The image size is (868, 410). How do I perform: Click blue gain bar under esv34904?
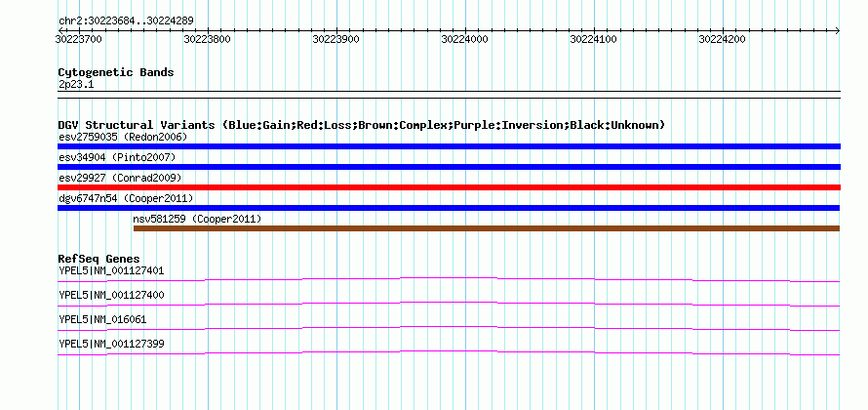coord(449,167)
